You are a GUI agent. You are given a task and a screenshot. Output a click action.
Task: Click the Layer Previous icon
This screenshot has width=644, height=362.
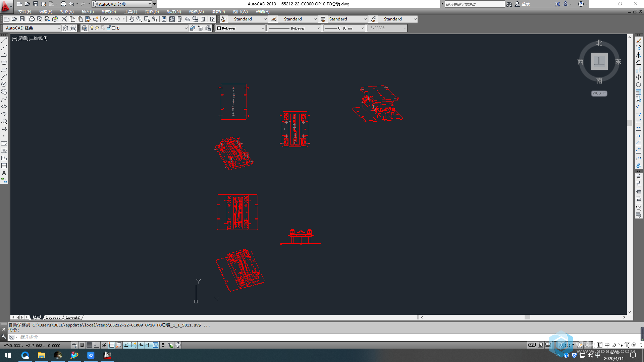200,28
